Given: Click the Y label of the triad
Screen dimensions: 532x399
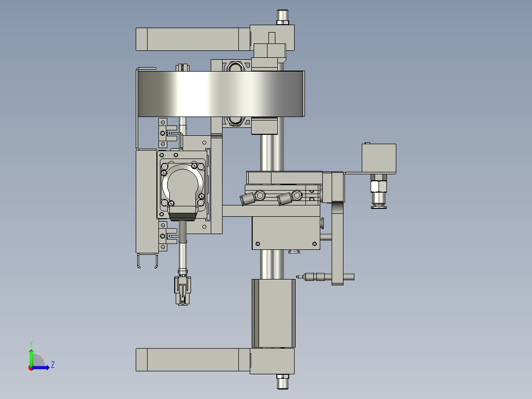Looking at the screenshot, I should (31, 343).
